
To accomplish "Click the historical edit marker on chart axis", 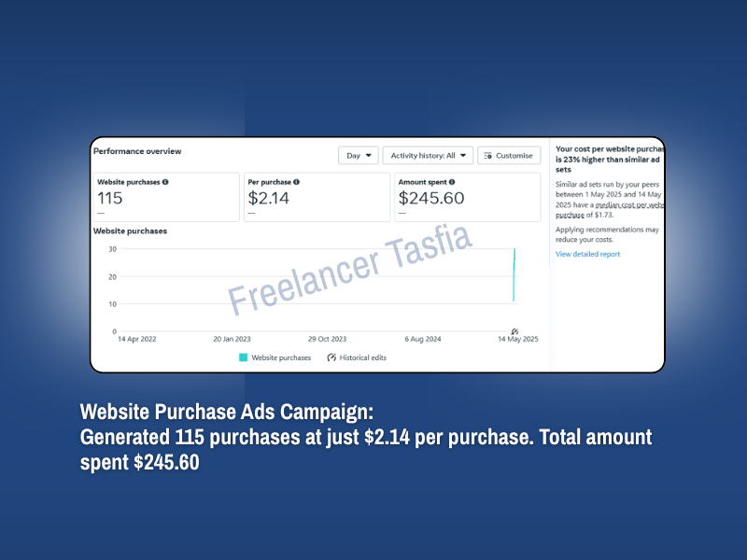I will pos(514,331).
